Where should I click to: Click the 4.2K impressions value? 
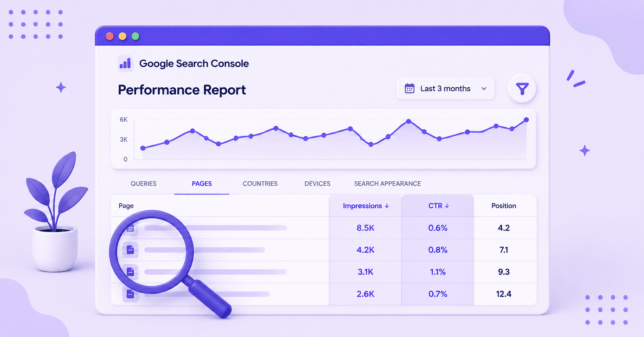pos(365,250)
